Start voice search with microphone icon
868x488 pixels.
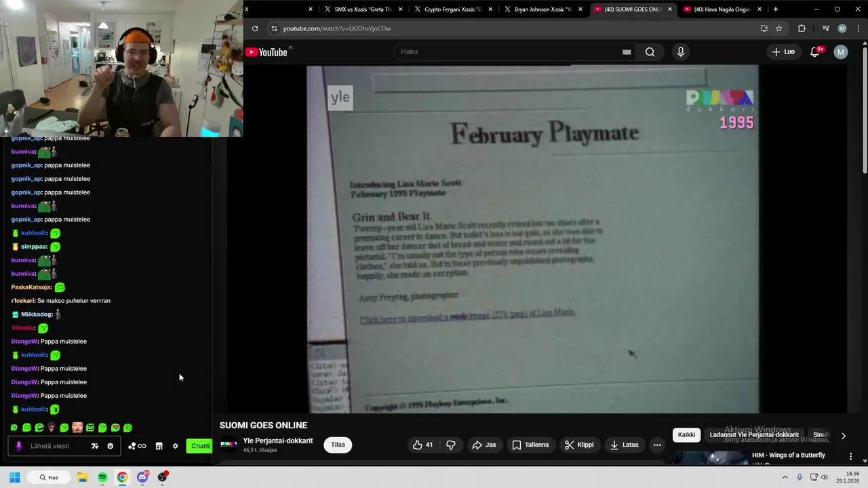(x=680, y=52)
